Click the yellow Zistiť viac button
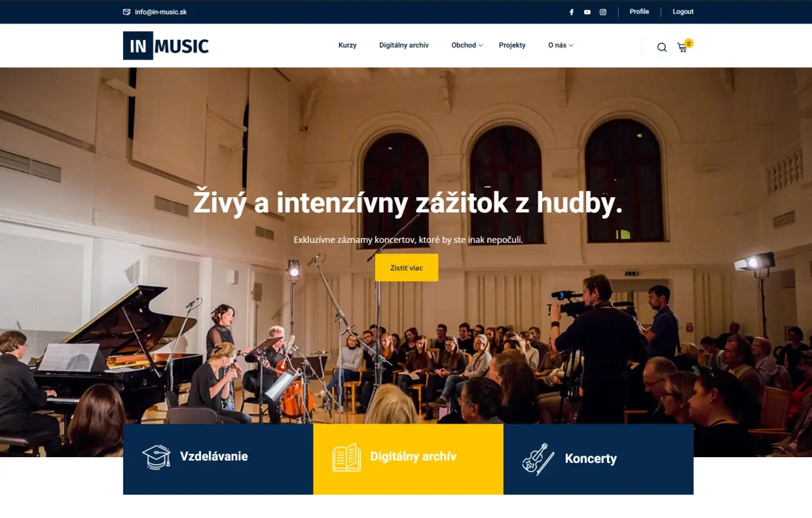The height and width of the screenshot is (518, 812). point(407,268)
